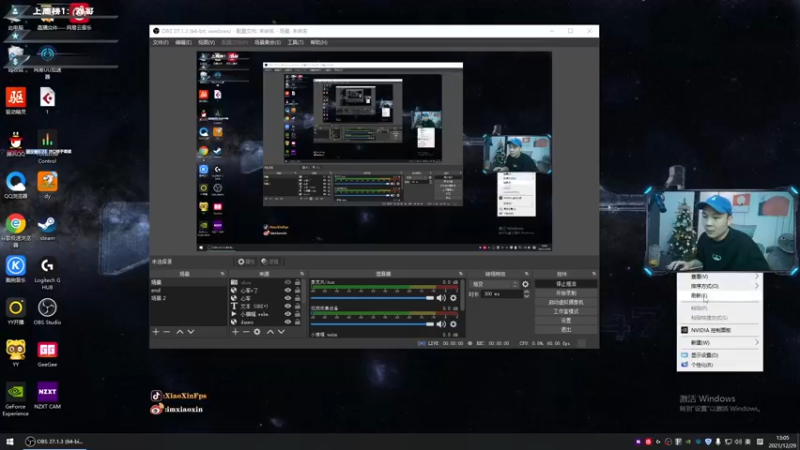
Task: Expand 查看(V) submenu in desktop context menu
Action: (720, 277)
